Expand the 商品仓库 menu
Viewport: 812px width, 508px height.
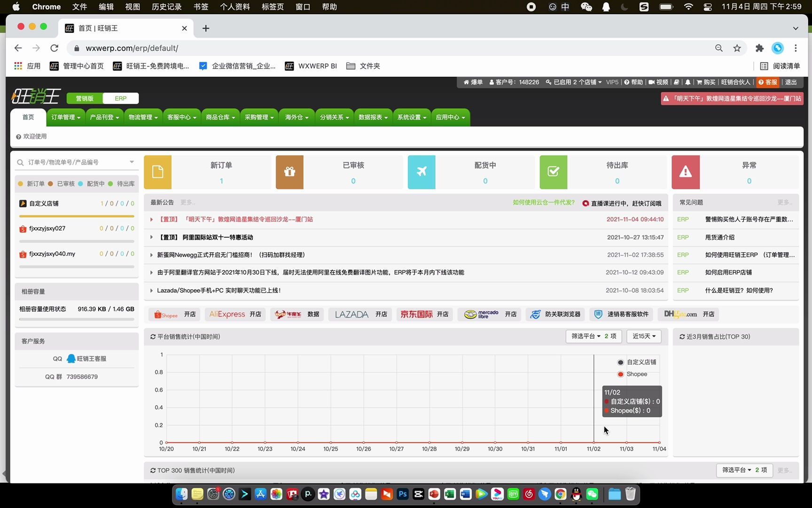pos(220,117)
